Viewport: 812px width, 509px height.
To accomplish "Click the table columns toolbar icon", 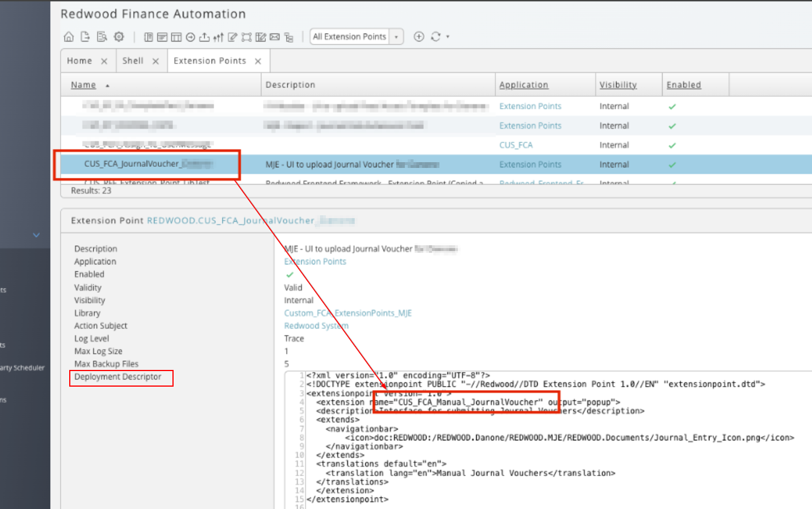I will [176, 37].
